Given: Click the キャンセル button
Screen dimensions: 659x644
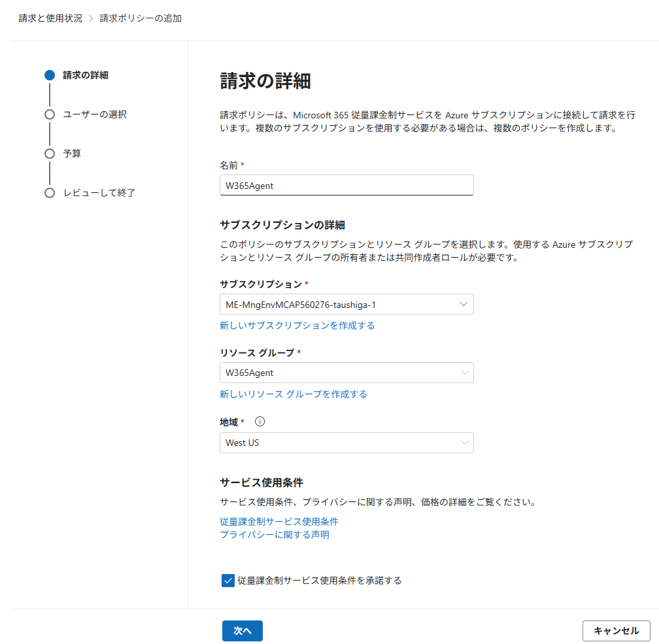Looking at the screenshot, I should pyautogui.click(x=616, y=630).
